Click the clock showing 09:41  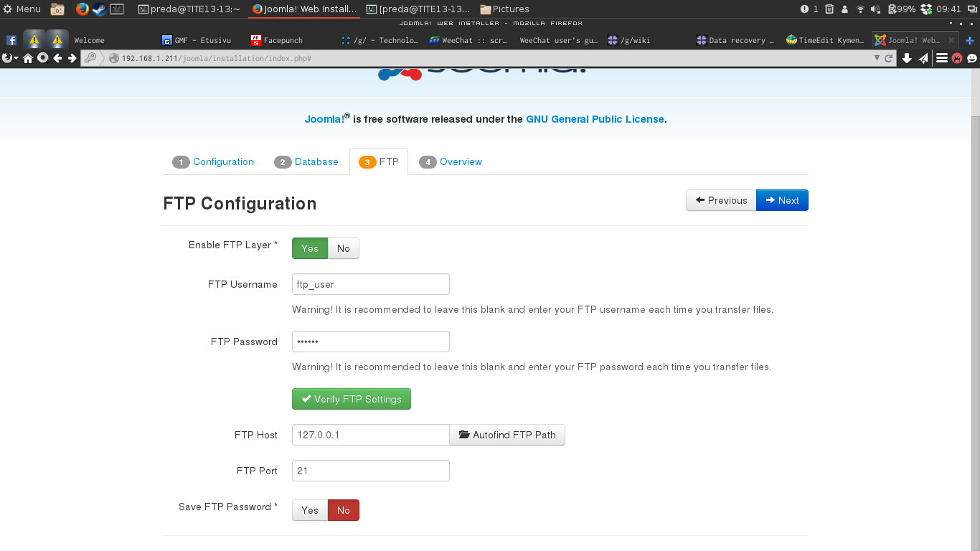[948, 9]
